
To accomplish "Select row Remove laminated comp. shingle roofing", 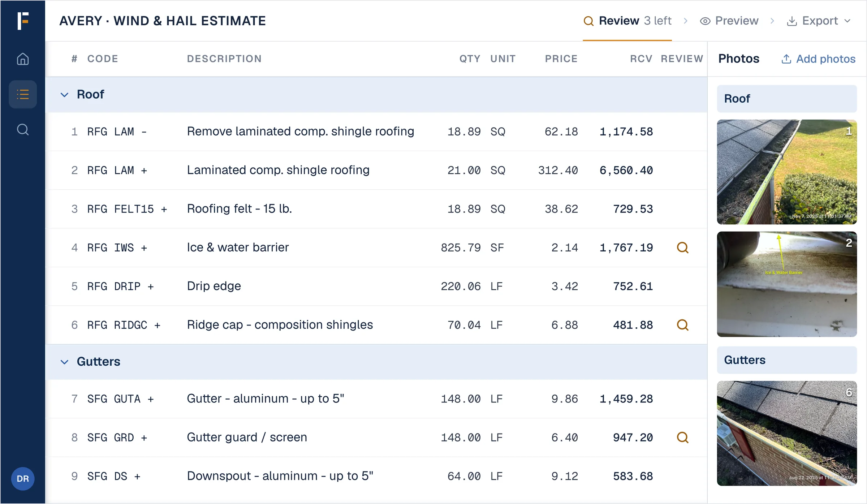I will 376,132.
